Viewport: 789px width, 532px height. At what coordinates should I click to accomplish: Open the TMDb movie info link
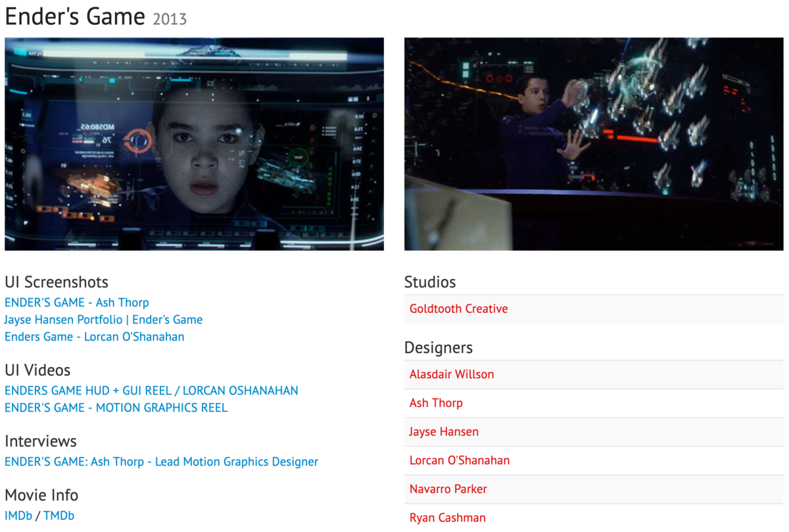point(59,516)
